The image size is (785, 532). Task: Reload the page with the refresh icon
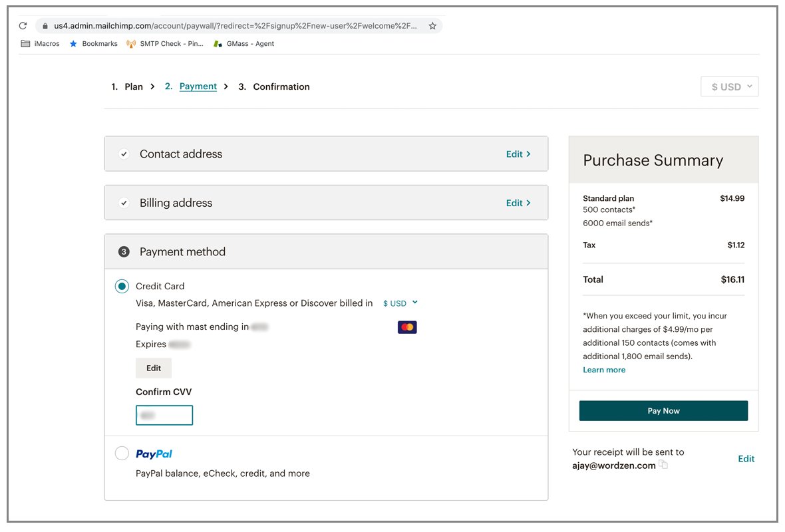click(23, 25)
